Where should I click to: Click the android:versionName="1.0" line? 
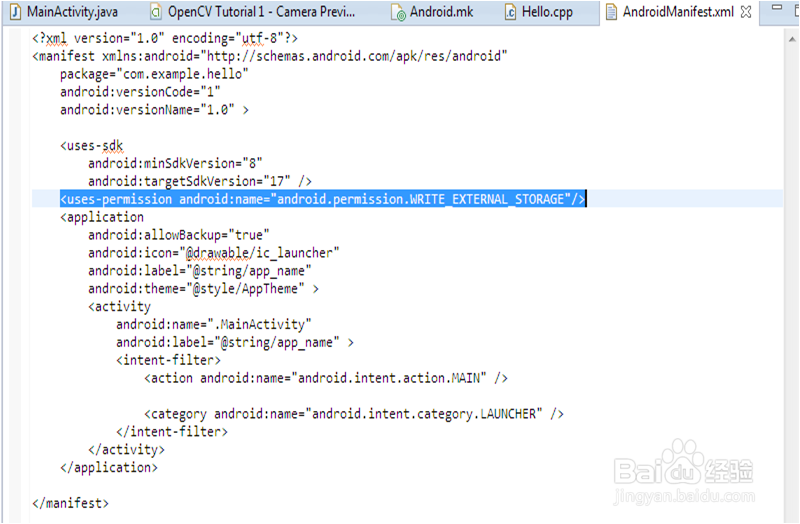154,110
